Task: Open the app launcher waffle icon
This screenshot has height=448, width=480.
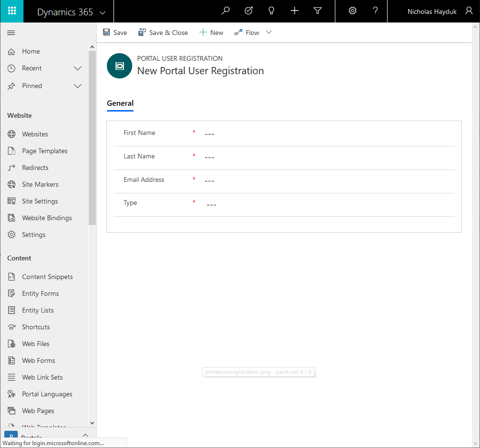Action: (x=11, y=11)
